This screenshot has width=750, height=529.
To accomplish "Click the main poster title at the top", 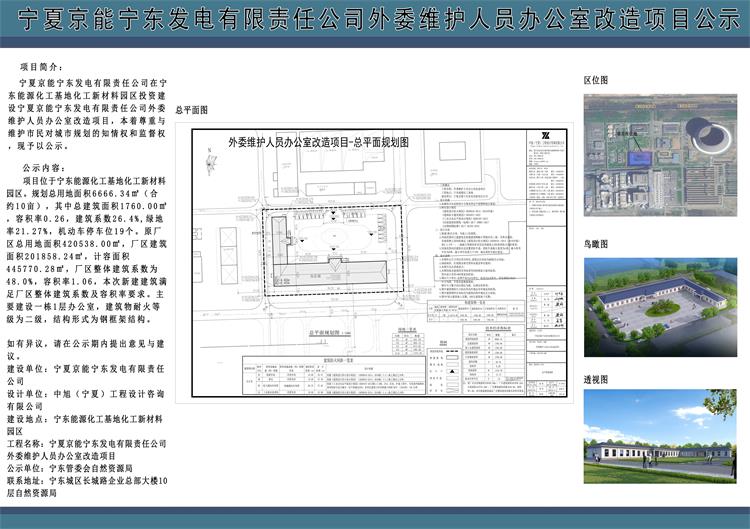I will tap(374, 20).
